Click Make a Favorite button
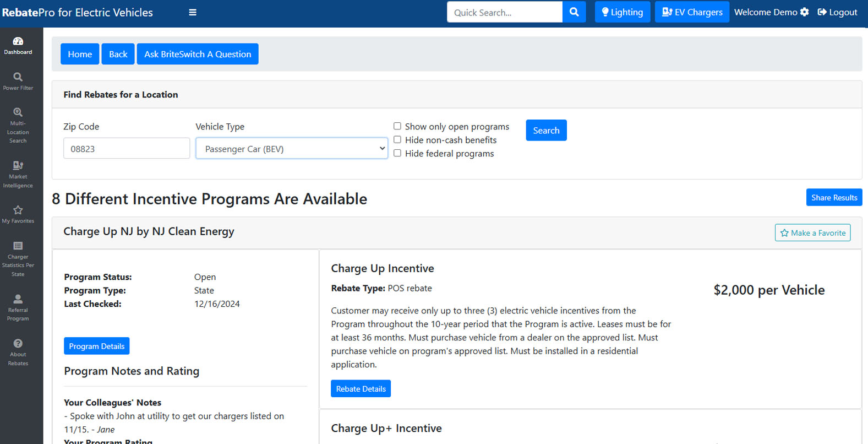This screenshot has width=868, height=444. tap(812, 233)
